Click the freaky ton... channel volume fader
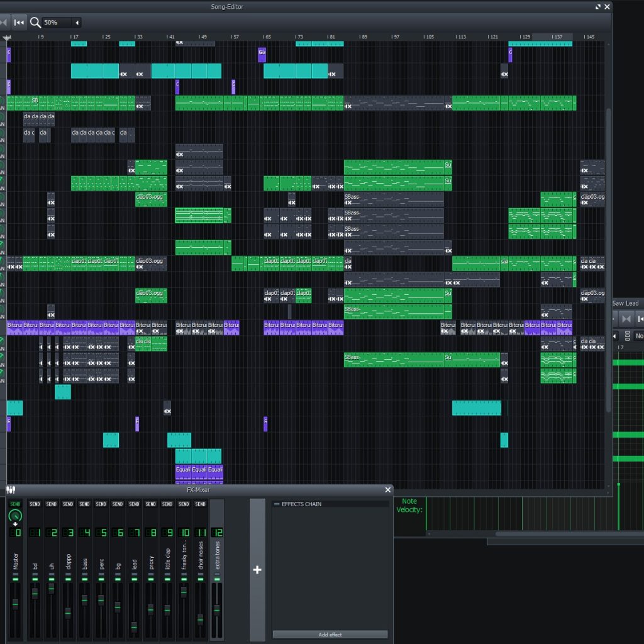 (184, 591)
